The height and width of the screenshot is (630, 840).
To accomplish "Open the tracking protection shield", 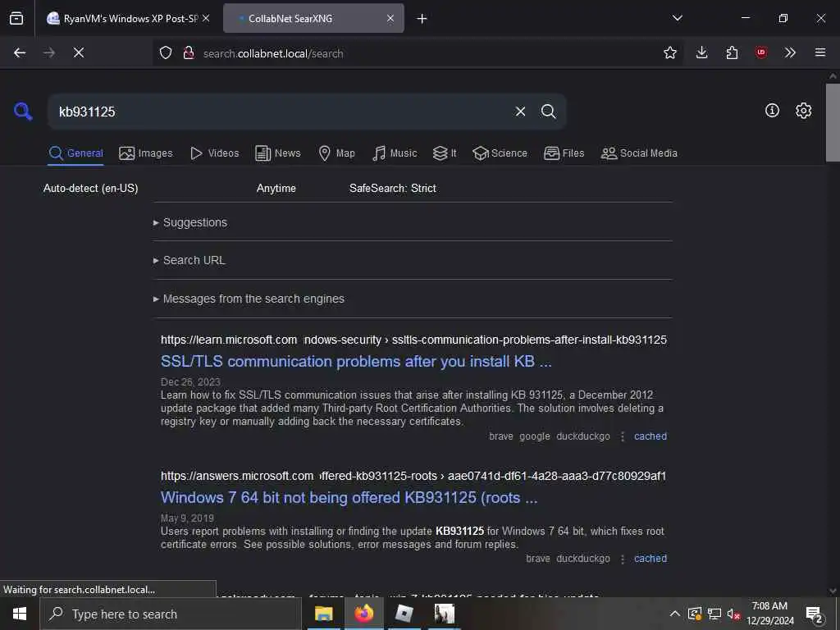I will click(x=166, y=52).
